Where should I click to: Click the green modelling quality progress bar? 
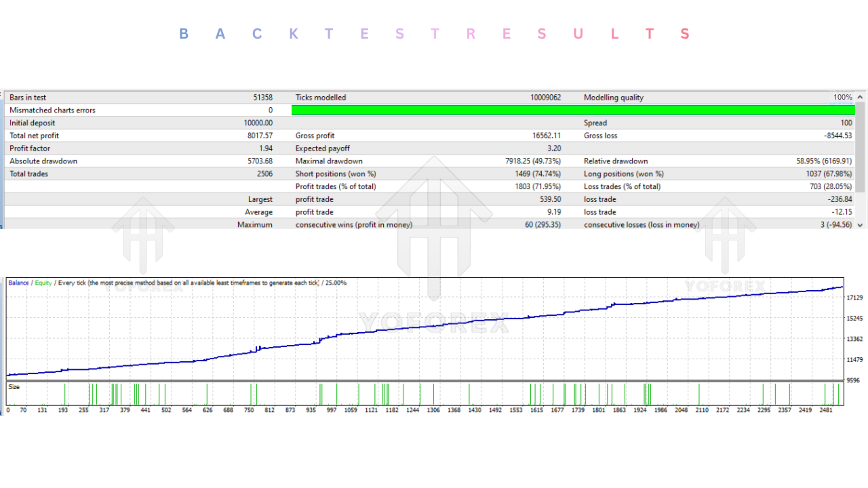coord(573,110)
